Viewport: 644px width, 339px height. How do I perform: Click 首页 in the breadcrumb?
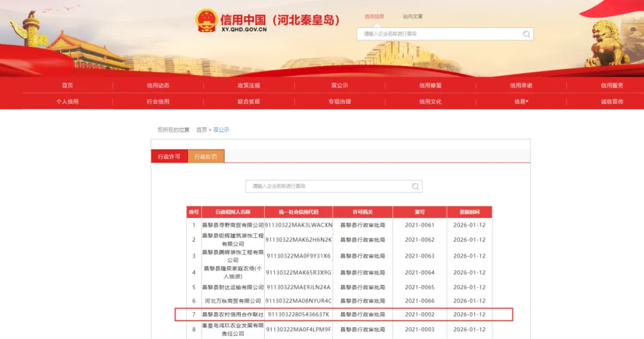point(202,130)
